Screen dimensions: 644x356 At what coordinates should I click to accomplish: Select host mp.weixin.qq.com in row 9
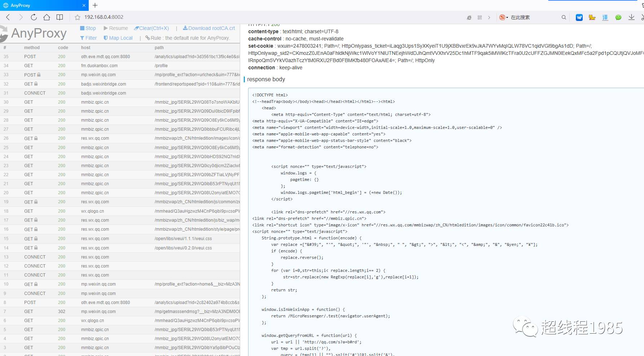click(98, 294)
